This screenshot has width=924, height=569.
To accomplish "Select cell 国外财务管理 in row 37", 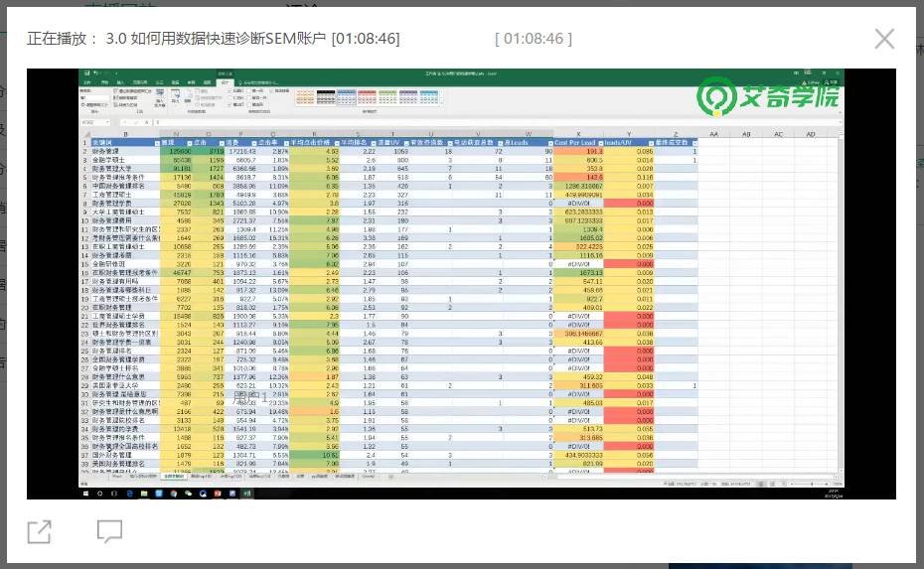I will (125, 456).
